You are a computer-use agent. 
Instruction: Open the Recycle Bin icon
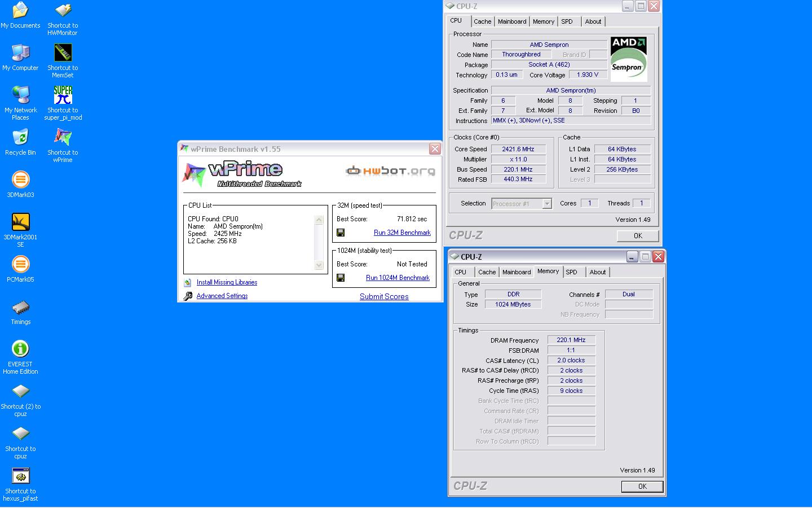click(x=20, y=142)
